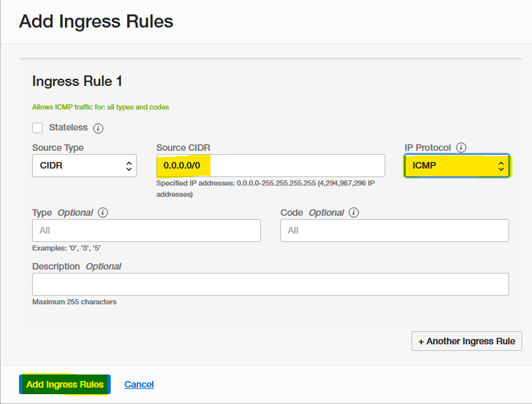Click into the Description text field
Viewport: 532px width, 404px height.
(271, 284)
